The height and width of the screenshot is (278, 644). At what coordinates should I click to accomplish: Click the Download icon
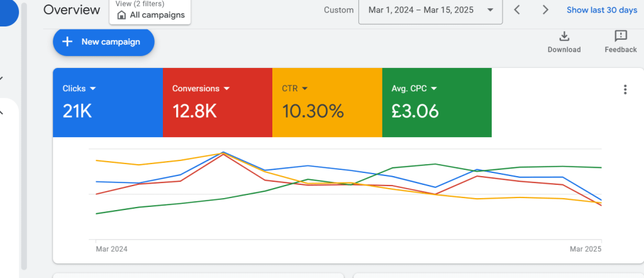tap(563, 36)
